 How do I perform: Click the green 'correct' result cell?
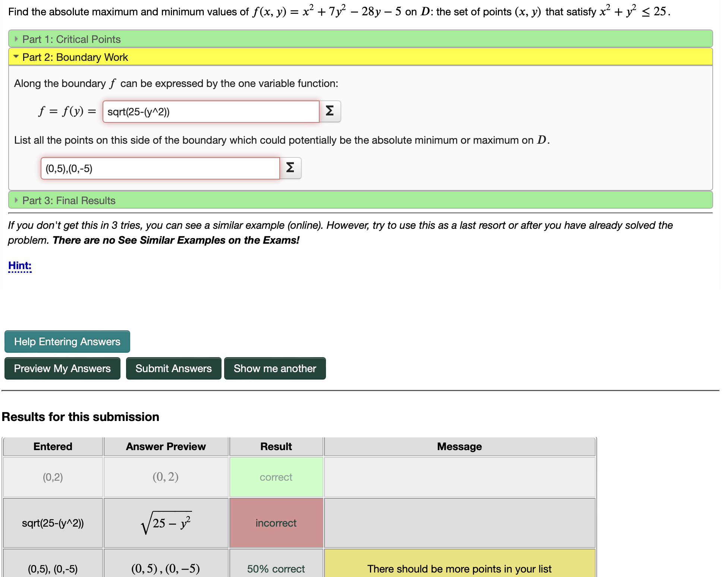[276, 477]
